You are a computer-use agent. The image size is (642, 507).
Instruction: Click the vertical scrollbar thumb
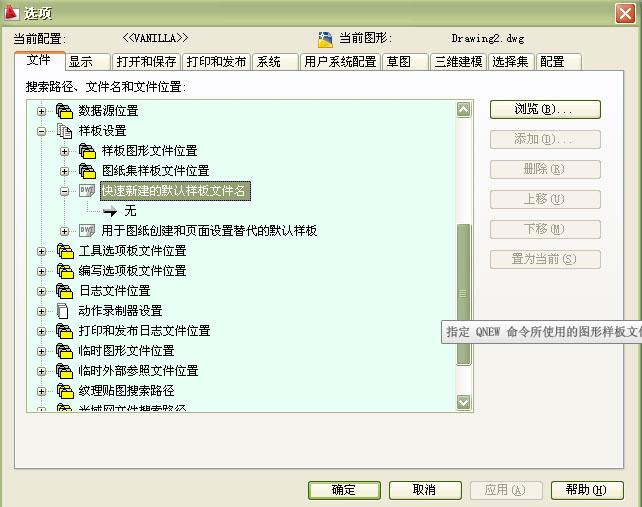[463, 294]
